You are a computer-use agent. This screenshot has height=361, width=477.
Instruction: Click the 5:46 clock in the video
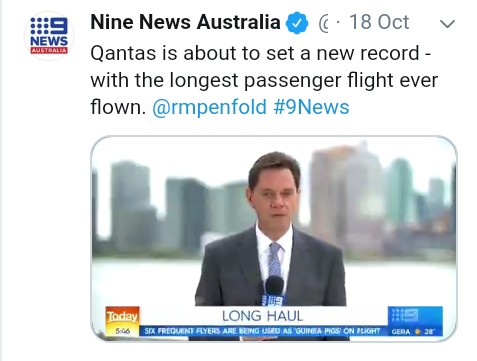[x=122, y=331]
